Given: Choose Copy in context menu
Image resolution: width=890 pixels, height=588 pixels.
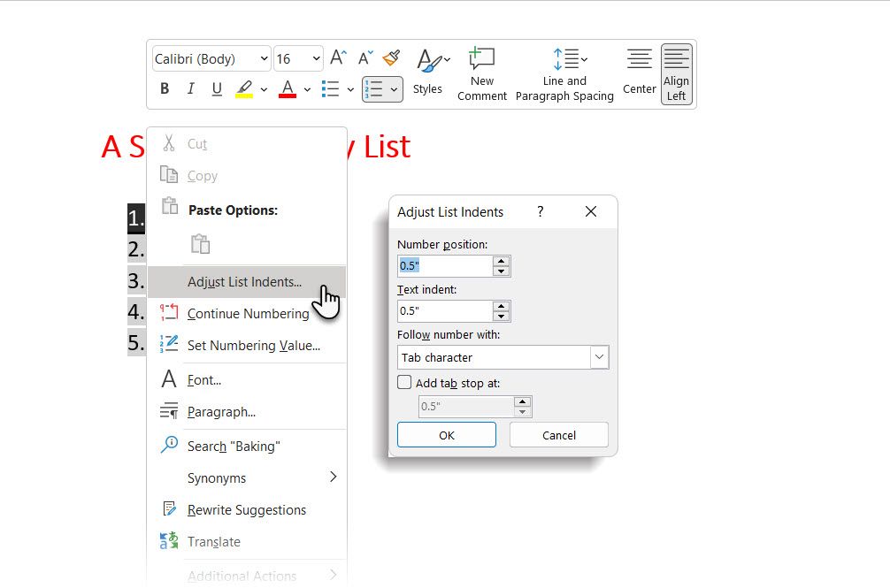Looking at the screenshot, I should coord(247,176).
